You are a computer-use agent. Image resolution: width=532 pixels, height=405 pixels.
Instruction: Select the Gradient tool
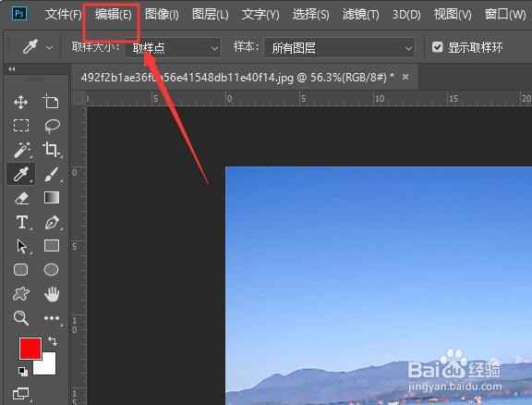point(52,197)
